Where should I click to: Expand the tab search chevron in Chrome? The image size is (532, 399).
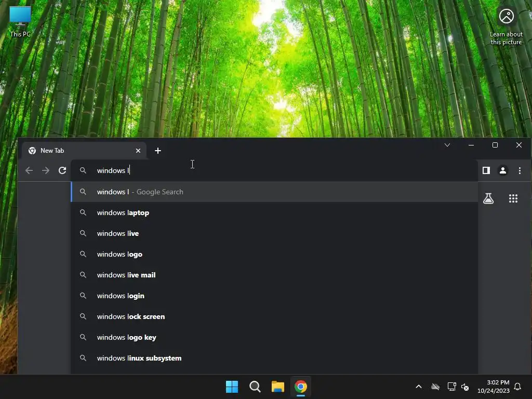pos(447,145)
